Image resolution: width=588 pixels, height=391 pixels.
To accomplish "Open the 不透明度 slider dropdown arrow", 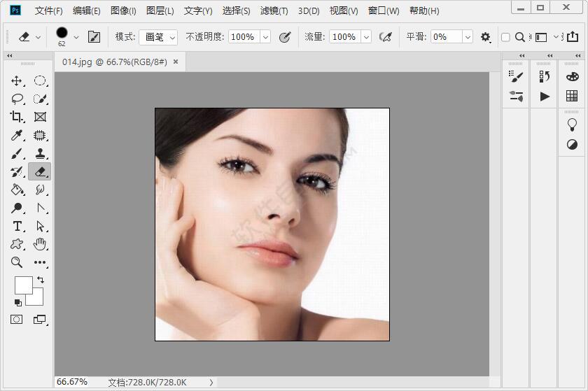I will 265,37.
